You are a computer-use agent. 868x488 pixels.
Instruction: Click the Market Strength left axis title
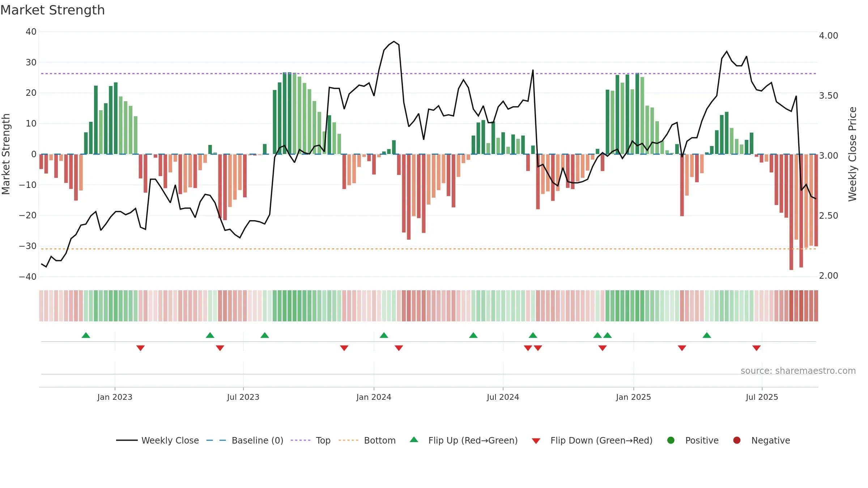[x=6, y=154]
